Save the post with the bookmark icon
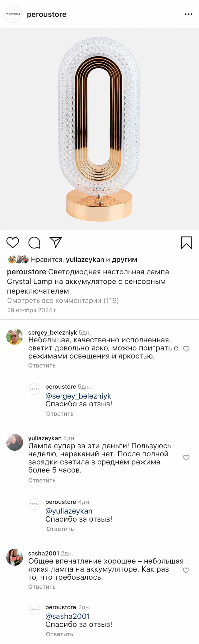The image size is (199, 644). (187, 243)
